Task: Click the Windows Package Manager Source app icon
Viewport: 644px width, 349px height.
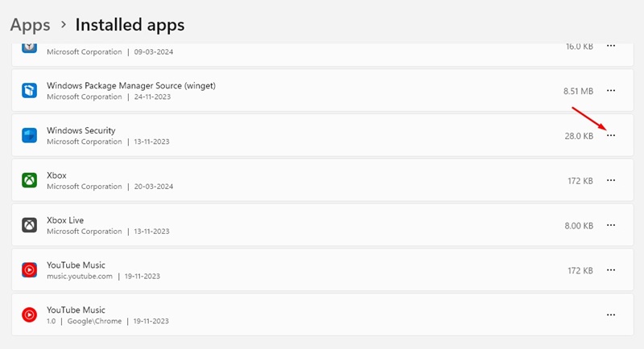Action: coord(30,91)
